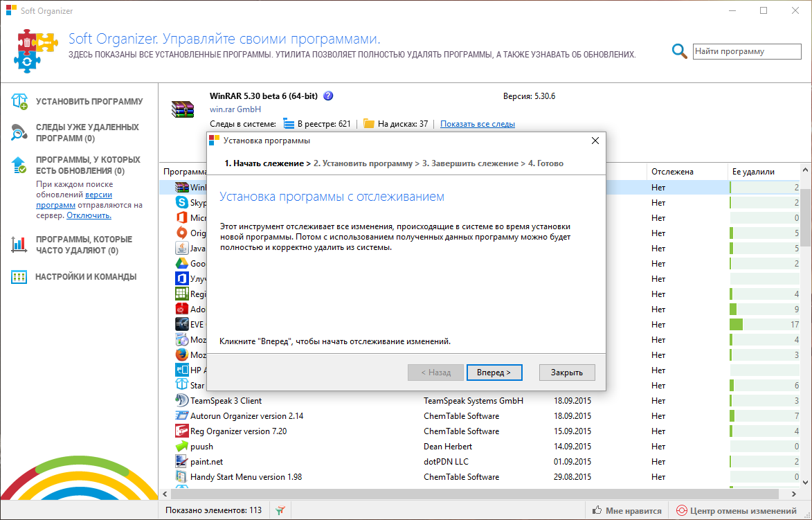
Task: Click the dotPDN LLC publisher cell
Action: pyautogui.click(x=446, y=461)
